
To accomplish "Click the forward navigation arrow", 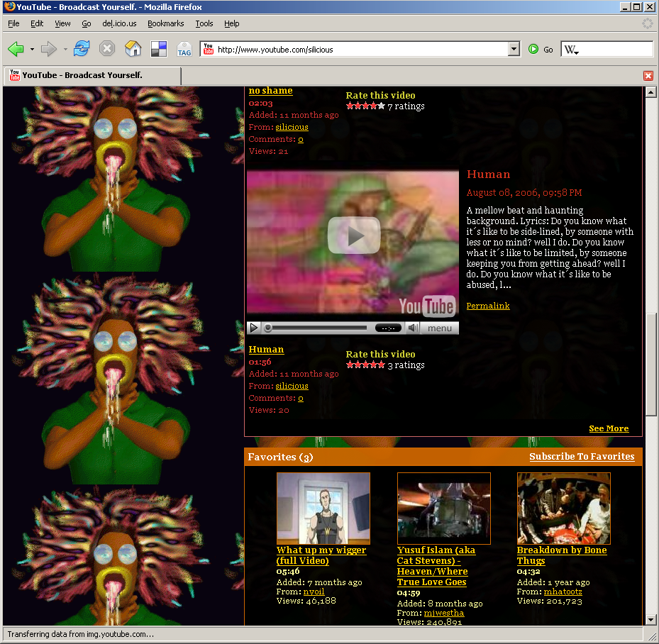I will [x=48, y=49].
